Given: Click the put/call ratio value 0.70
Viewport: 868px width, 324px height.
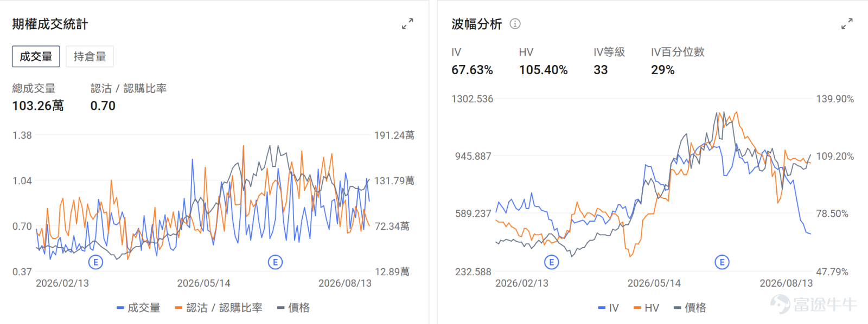Looking at the screenshot, I should point(103,106).
